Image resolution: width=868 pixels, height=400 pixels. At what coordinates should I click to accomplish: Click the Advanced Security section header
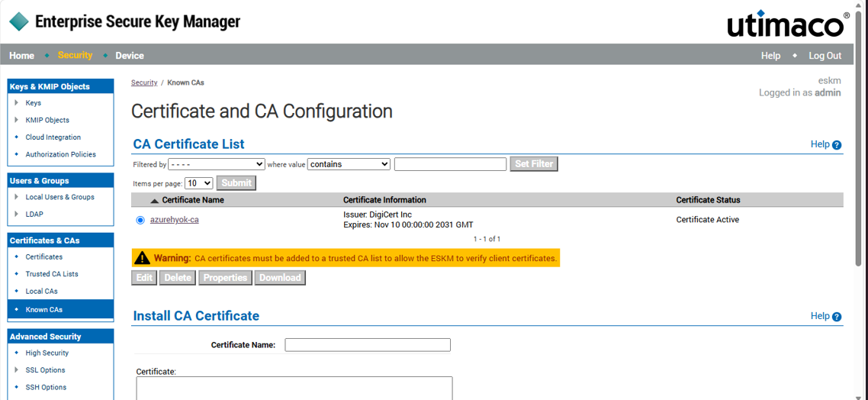60,337
